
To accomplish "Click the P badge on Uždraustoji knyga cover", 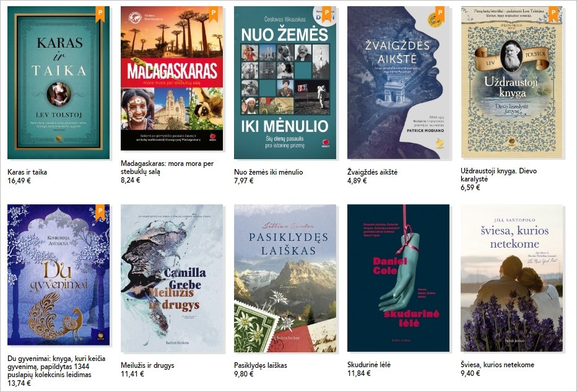I will [553, 14].
